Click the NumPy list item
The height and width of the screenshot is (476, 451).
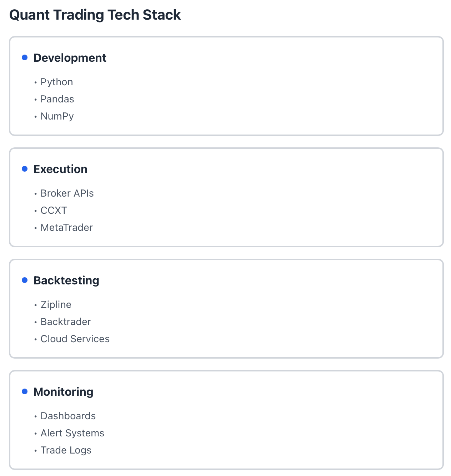[x=57, y=116]
